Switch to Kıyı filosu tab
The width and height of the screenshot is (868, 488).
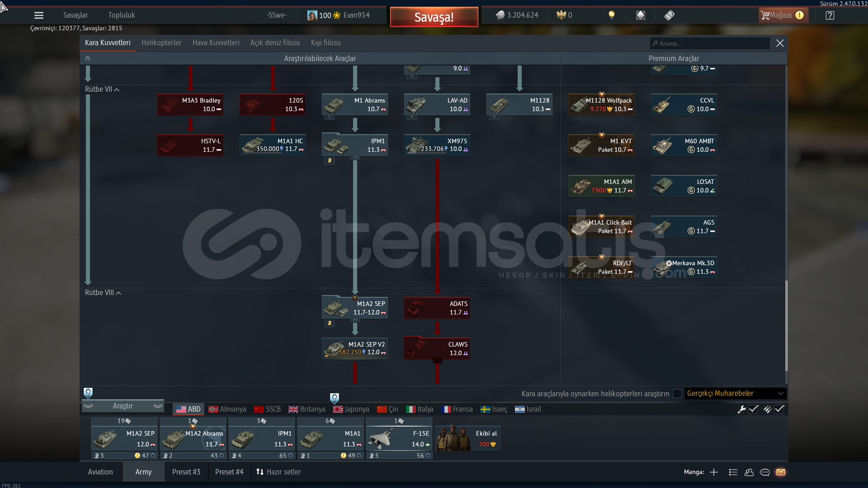tap(326, 42)
